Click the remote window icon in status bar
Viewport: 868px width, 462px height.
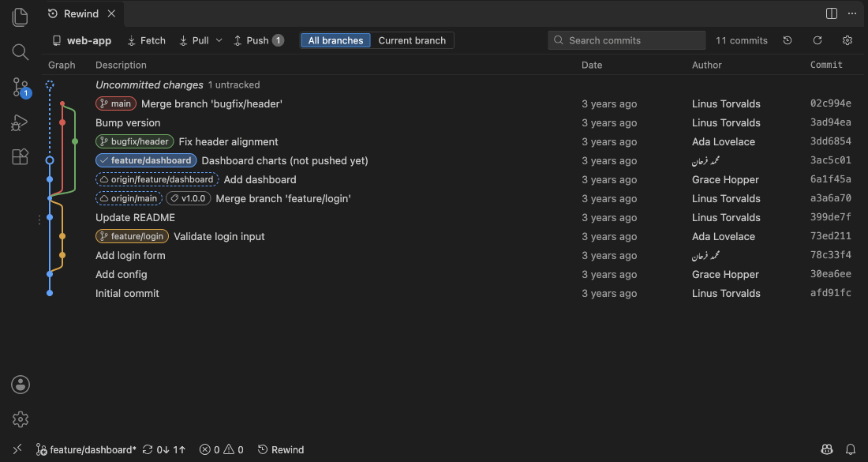point(17,449)
